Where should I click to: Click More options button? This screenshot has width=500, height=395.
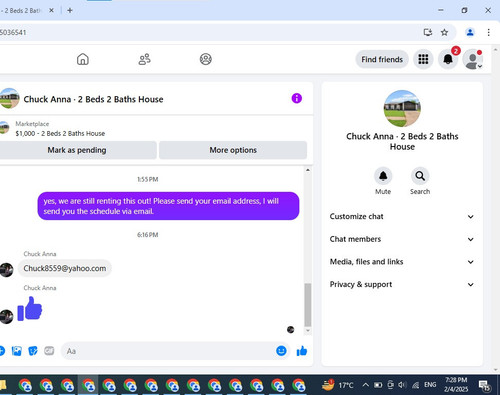(x=233, y=150)
